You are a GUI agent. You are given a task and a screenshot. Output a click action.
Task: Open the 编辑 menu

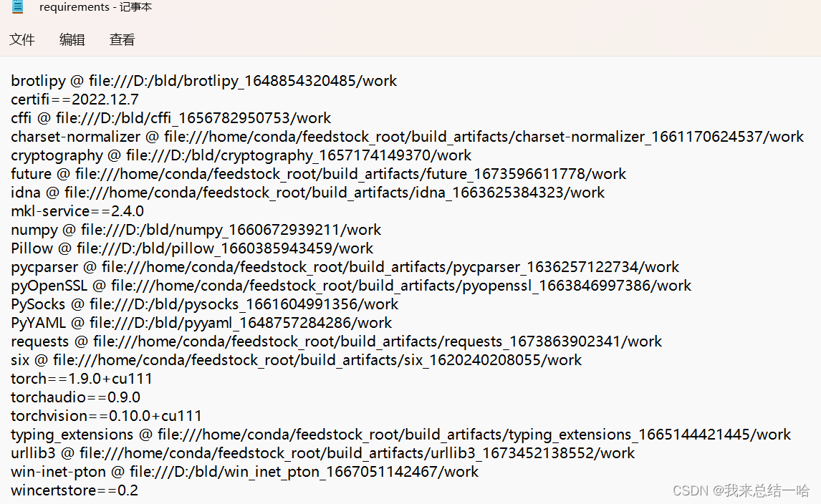72,40
